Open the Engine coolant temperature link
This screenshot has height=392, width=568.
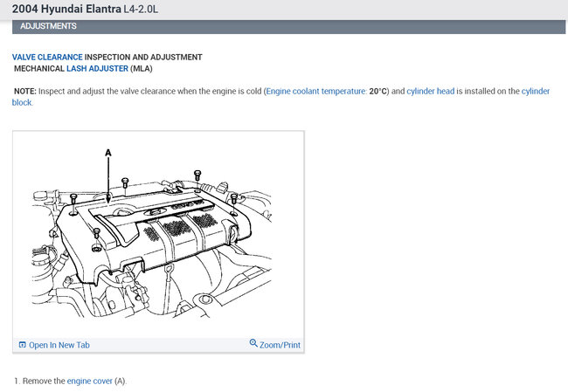point(315,91)
